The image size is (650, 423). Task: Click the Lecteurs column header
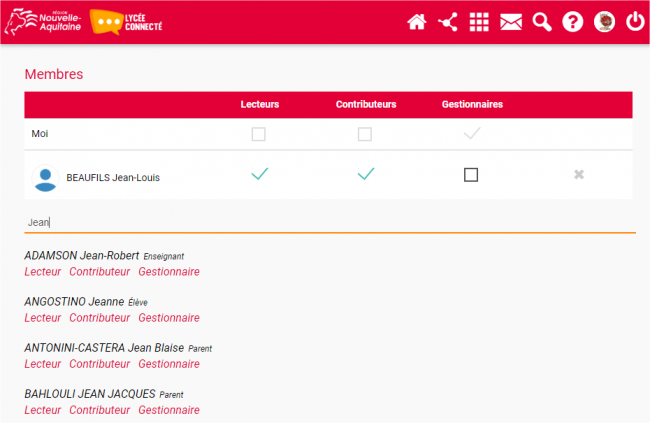(x=260, y=104)
